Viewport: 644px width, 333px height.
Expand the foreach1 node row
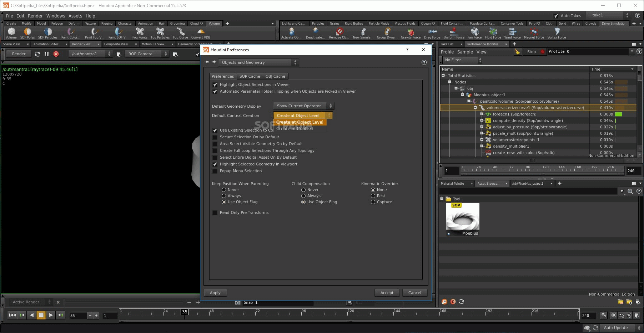click(482, 114)
